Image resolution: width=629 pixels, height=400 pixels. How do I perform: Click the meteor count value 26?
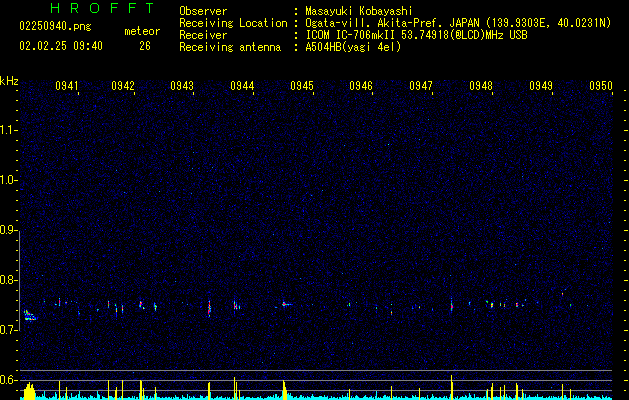[145, 46]
